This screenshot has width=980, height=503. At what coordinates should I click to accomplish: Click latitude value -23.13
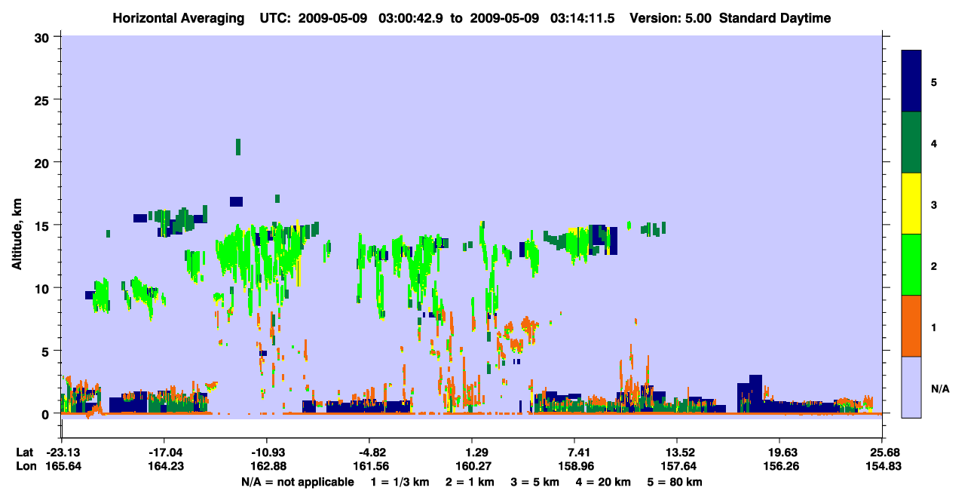[x=63, y=452]
